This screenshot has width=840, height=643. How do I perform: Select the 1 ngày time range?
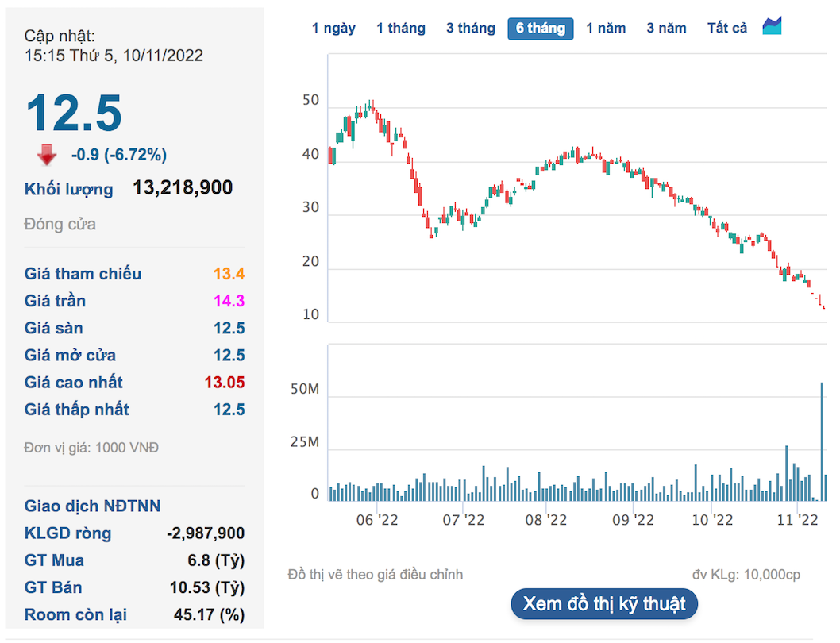click(333, 29)
